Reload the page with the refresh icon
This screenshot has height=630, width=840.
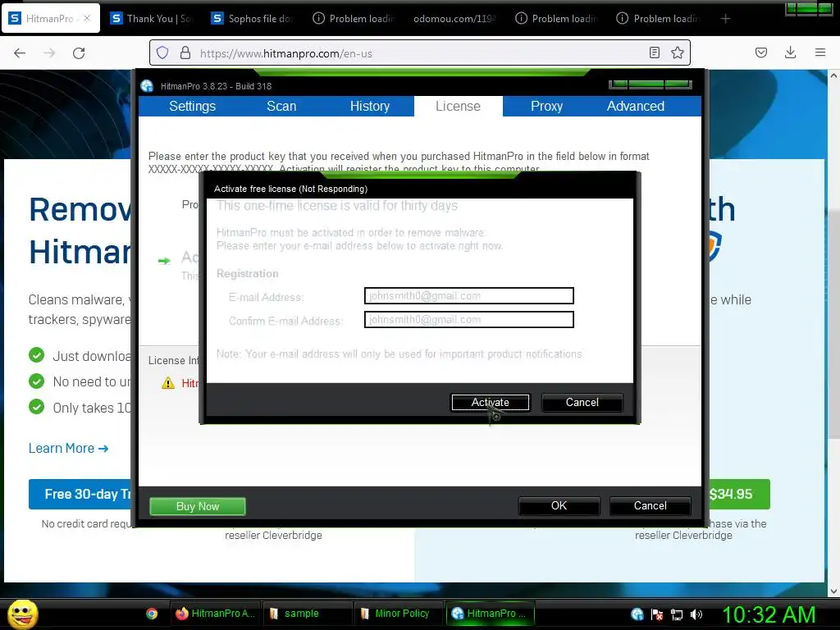coord(79,53)
